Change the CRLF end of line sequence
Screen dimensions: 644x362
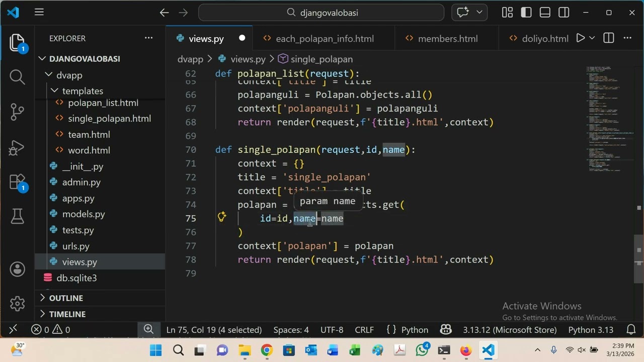(x=364, y=330)
